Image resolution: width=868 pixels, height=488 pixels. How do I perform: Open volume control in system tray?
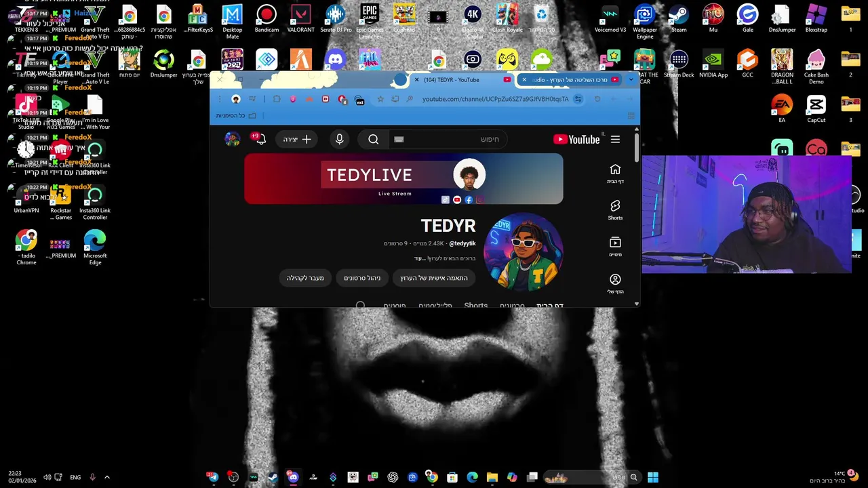click(47, 478)
